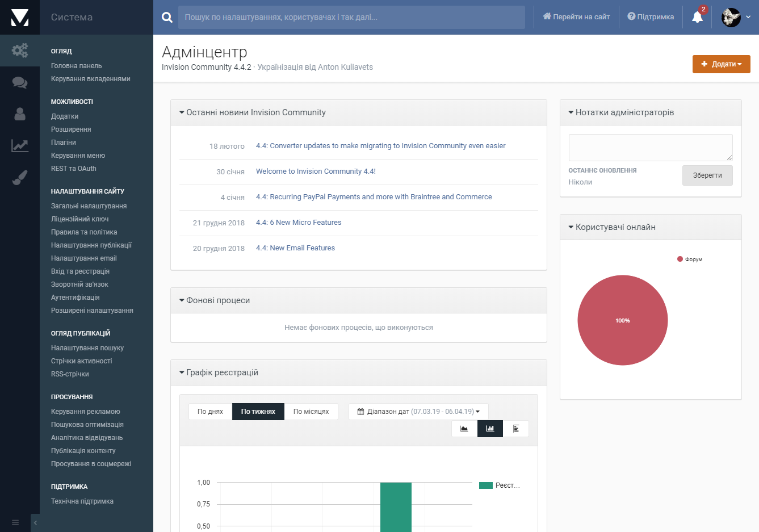Viewport: 759px width, 532px height.
Task: Open 'Recurring PayPal Payments' news link
Action: pyautogui.click(x=374, y=197)
